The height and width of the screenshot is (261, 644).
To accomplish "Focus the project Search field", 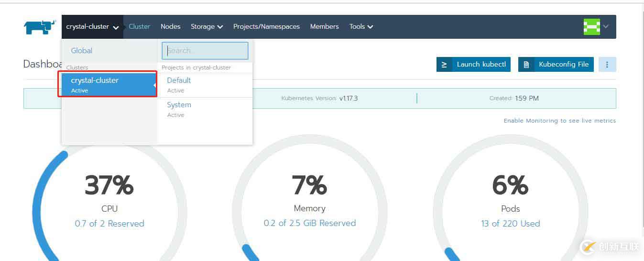I will 205,51.
